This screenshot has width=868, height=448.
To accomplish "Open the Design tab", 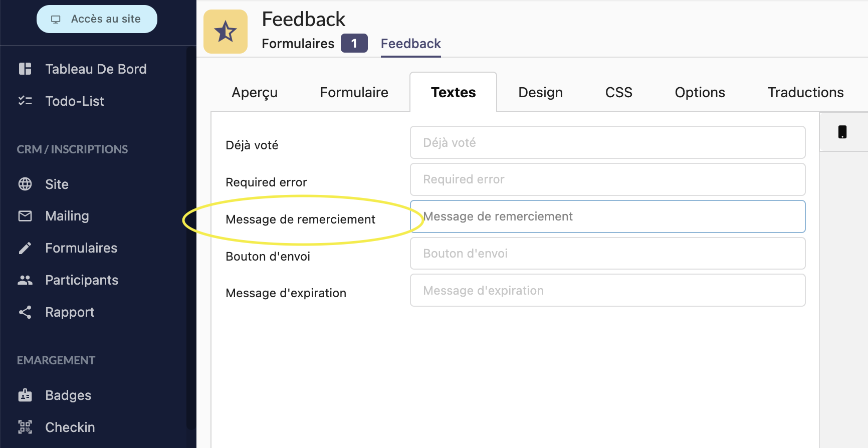I will click(x=540, y=93).
